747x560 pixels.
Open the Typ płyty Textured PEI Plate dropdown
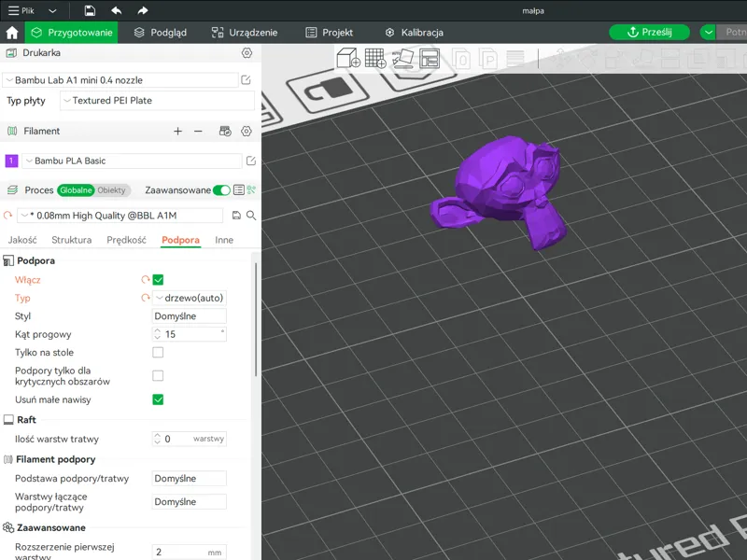click(157, 101)
